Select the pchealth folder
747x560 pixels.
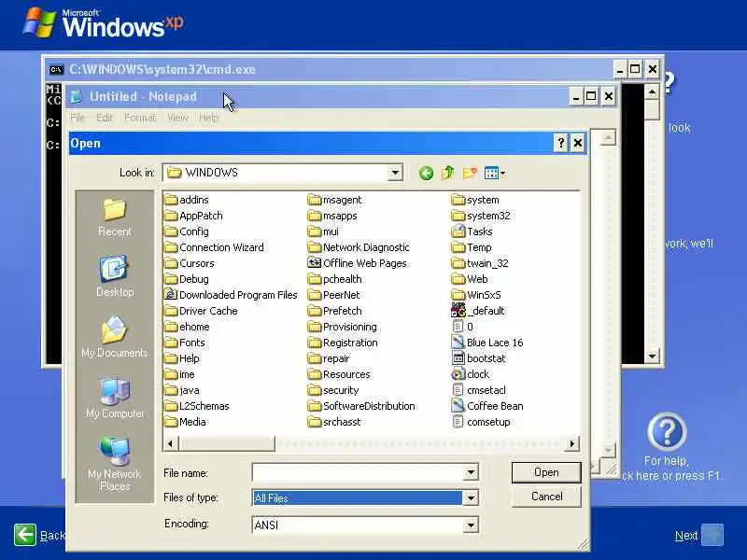coord(335,279)
